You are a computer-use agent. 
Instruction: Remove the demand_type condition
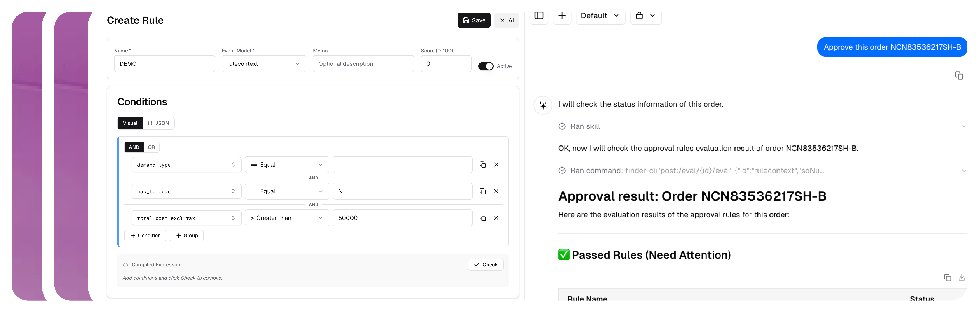click(496, 165)
